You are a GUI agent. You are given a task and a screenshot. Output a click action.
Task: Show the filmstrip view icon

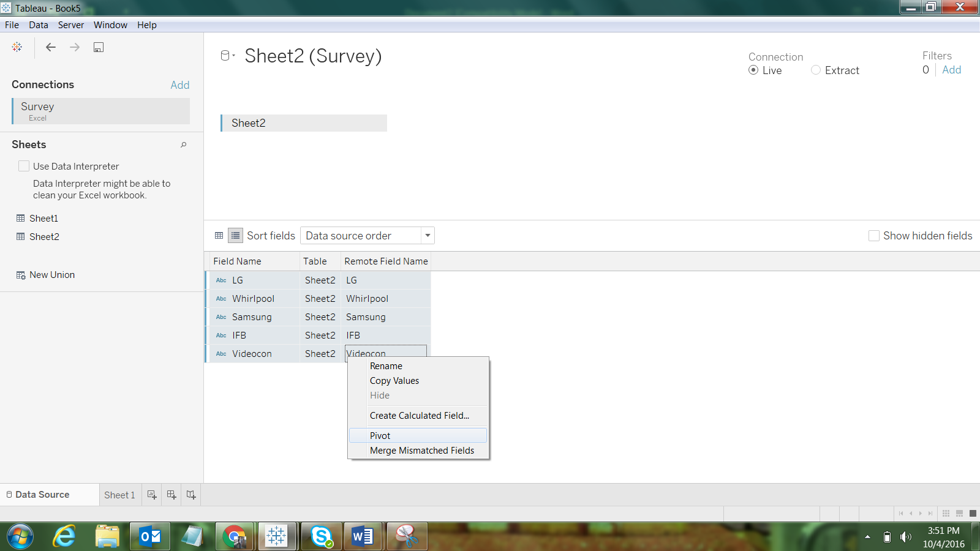click(x=960, y=513)
